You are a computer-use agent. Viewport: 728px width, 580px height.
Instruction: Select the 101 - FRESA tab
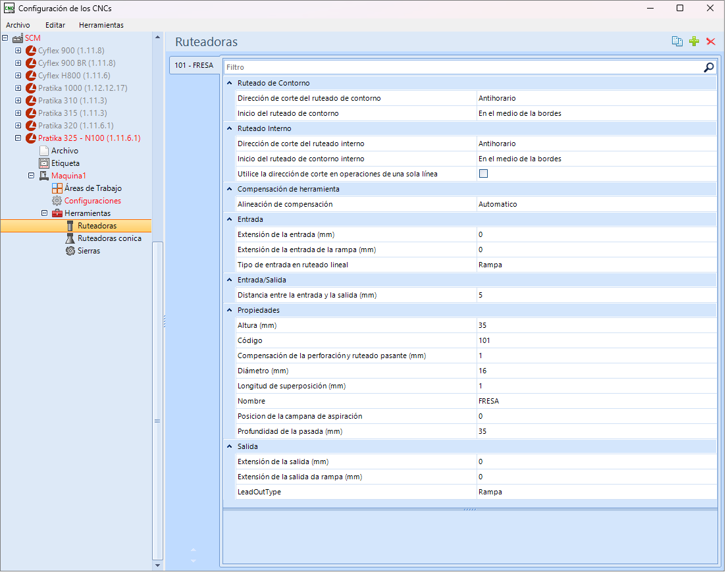(x=194, y=65)
